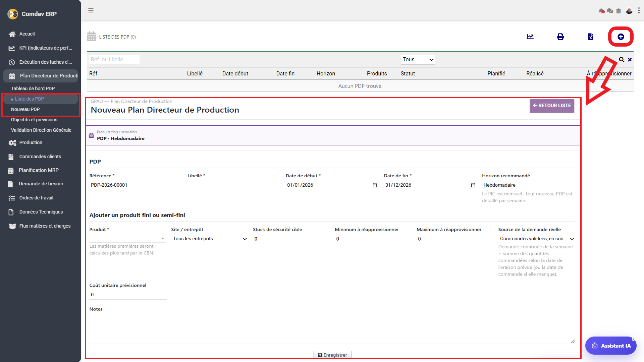Open the clipboard tasks icon

click(619, 11)
